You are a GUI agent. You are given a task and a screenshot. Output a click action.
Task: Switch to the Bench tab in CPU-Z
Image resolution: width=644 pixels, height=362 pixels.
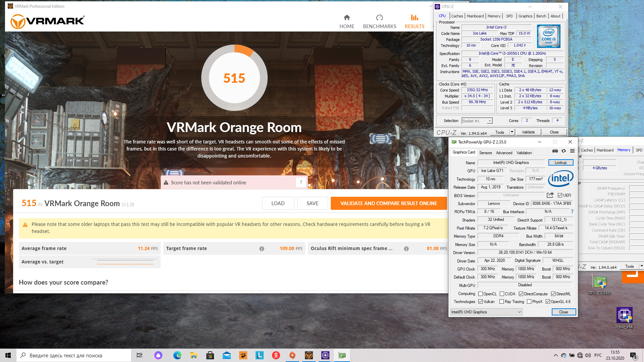point(541,16)
